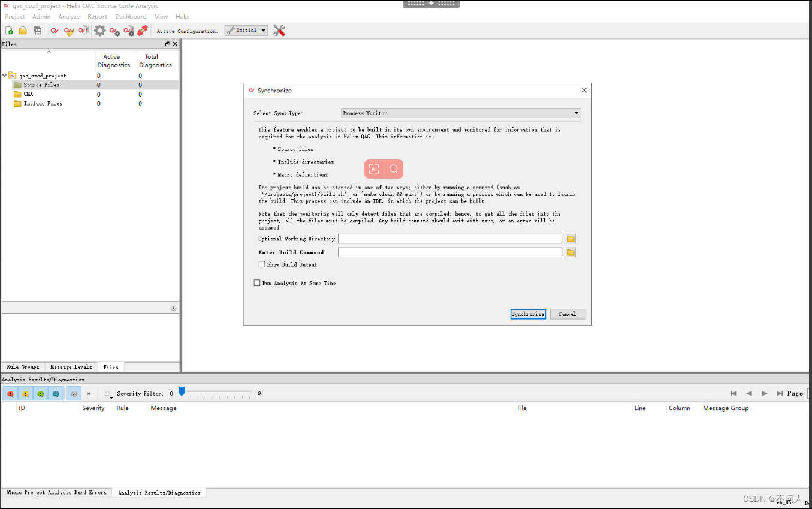Click the double-chevron toolbar overflow button
Image resolution: width=812 pixels, height=509 pixels.
tap(89, 394)
